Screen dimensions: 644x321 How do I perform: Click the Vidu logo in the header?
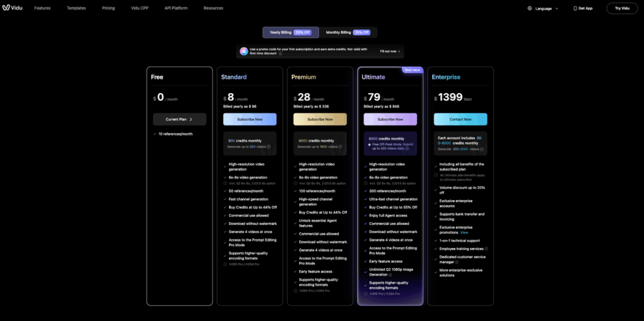coord(11,8)
